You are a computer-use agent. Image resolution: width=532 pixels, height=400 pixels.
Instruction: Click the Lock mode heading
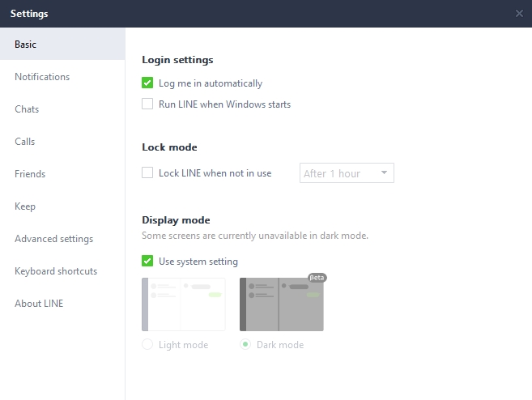pyautogui.click(x=169, y=147)
